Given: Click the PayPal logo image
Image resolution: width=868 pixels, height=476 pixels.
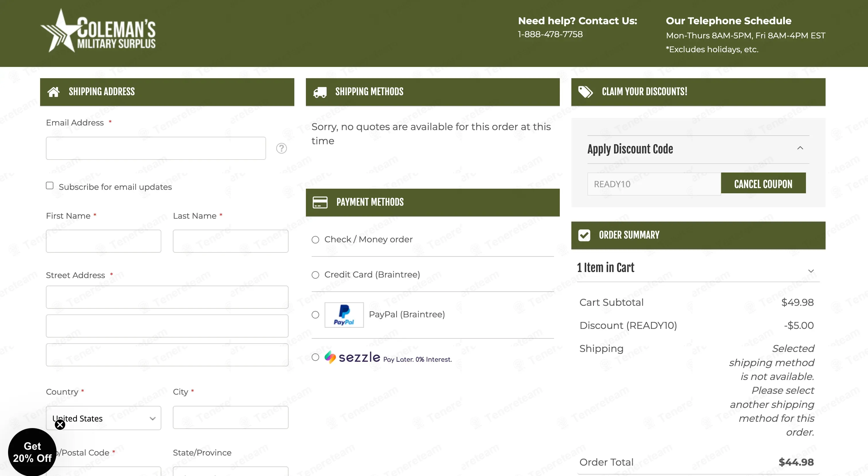Looking at the screenshot, I should [x=344, y=315].
